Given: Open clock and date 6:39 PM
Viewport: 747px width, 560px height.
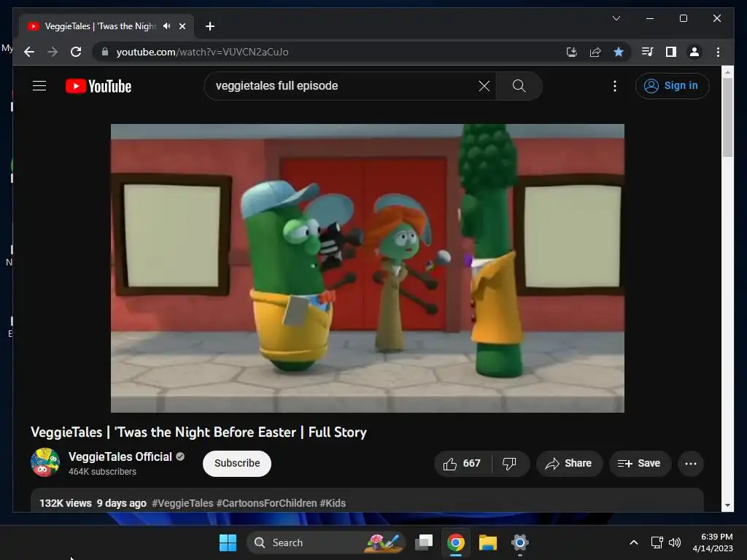Looking at the screenshot, I should click(712, 542).
